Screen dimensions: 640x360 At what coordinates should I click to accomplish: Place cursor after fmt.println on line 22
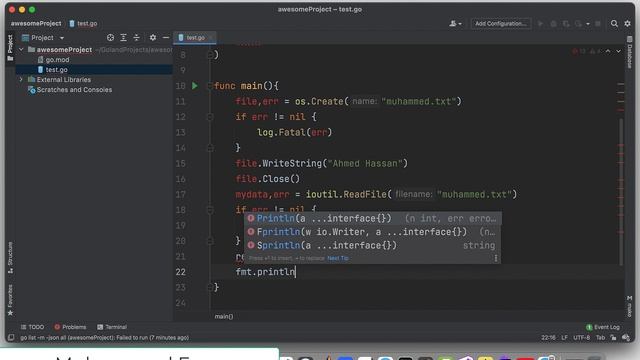296,272
